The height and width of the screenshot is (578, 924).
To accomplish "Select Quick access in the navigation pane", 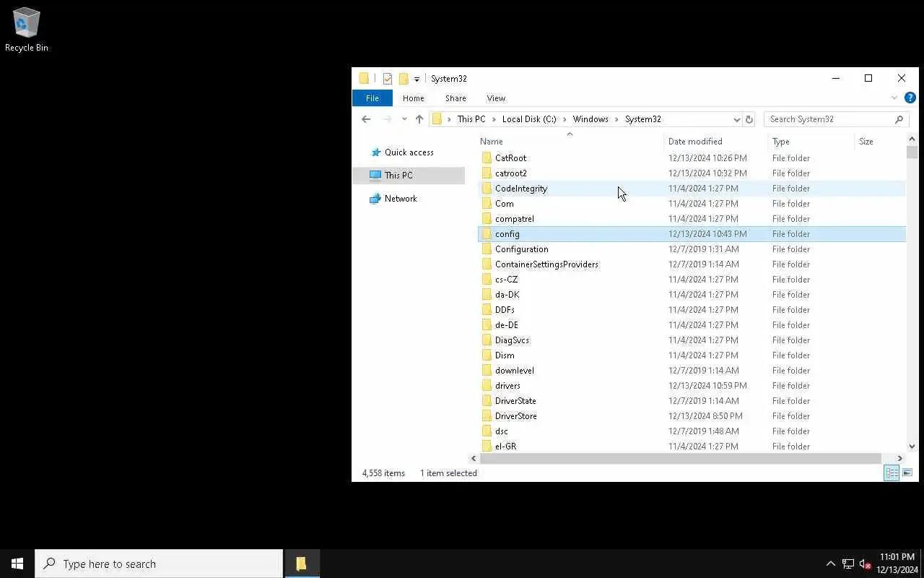I will point(409,152).
